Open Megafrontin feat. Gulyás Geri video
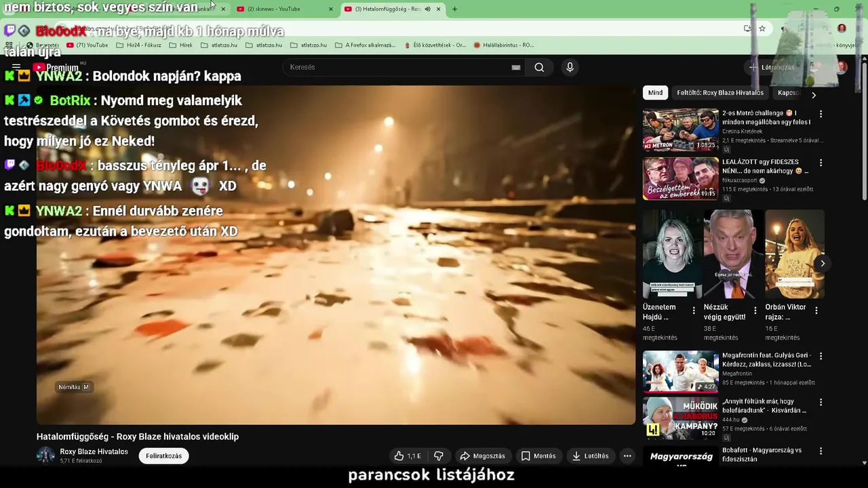This screenshot has width=868, height=488. point(680,371)
